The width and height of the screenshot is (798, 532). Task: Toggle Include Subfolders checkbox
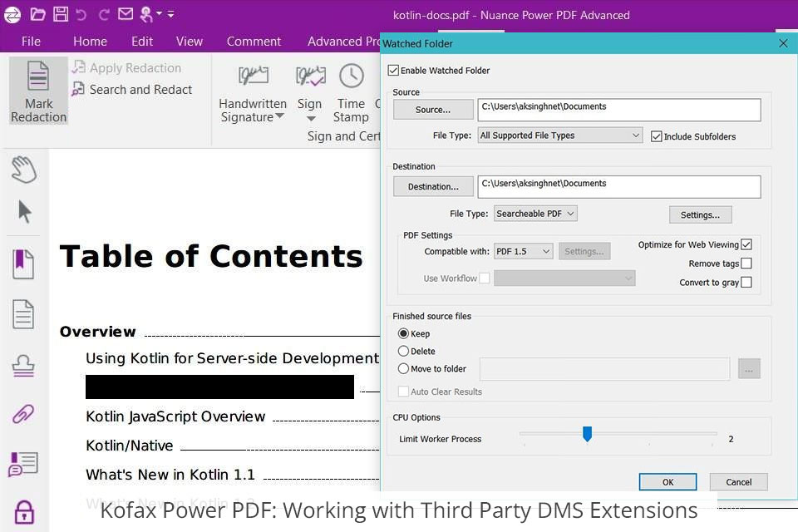pos(657,136)
